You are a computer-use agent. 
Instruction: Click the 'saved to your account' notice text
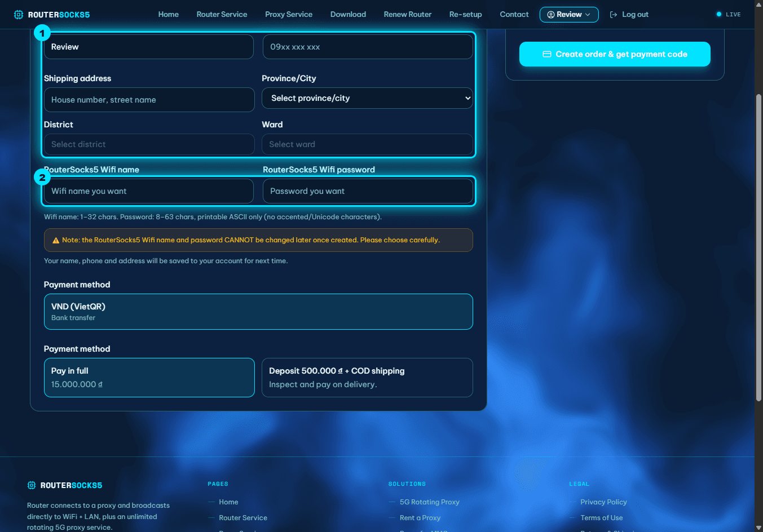pyautogui.click(x=166, y=261)
